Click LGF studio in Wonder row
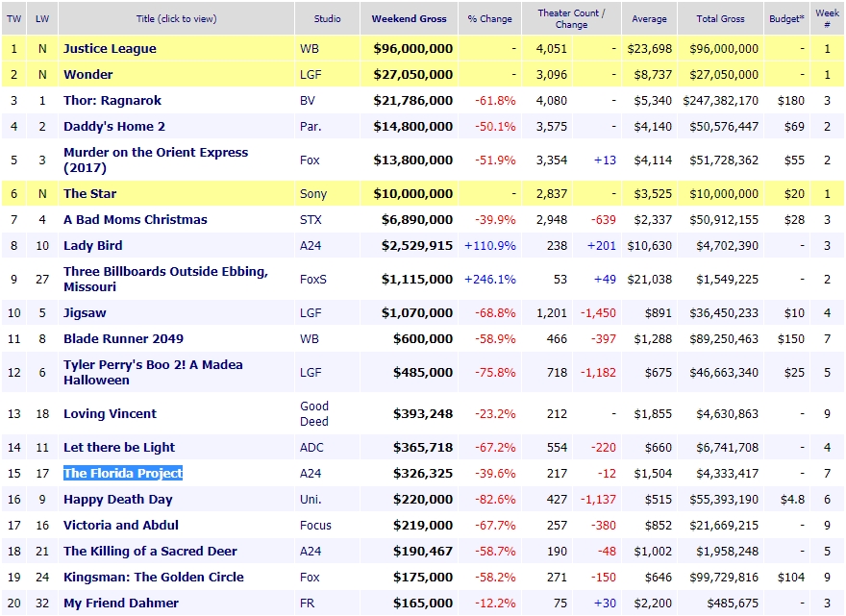Image resolution: width=846 pixels, height=616 pixels. 311,74
